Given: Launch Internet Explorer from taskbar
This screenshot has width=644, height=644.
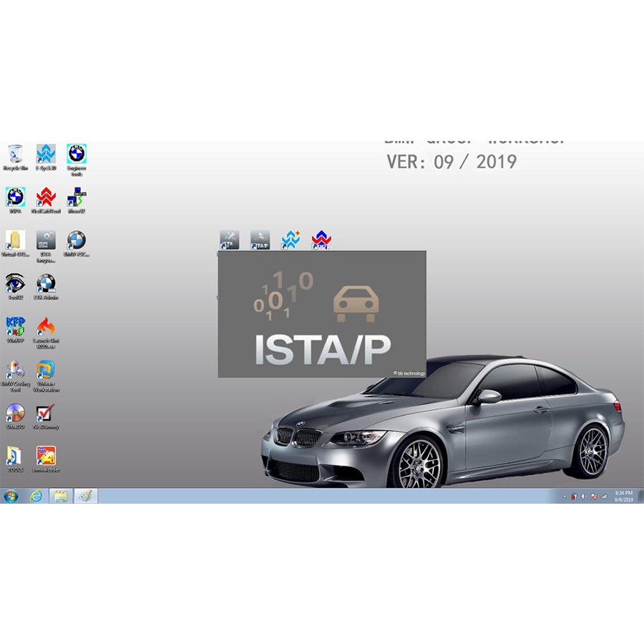Looking at the screenshot, I should (x=36, y=496).
